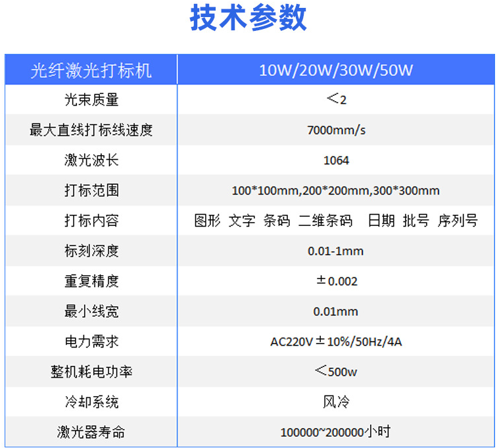Select the 激光波长 row label

pos(91,160)
